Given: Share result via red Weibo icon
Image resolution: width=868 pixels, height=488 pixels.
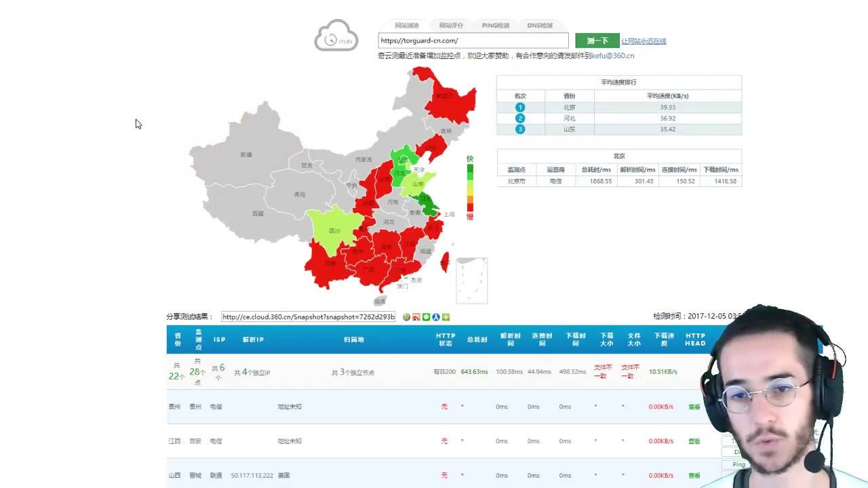Looking at the screenshot, I should 416,317.
